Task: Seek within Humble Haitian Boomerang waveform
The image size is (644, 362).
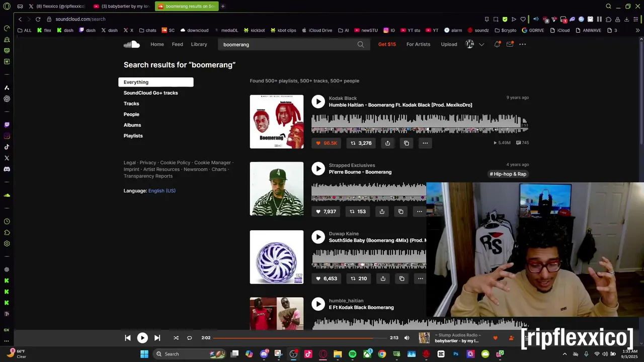Action: 420,124
